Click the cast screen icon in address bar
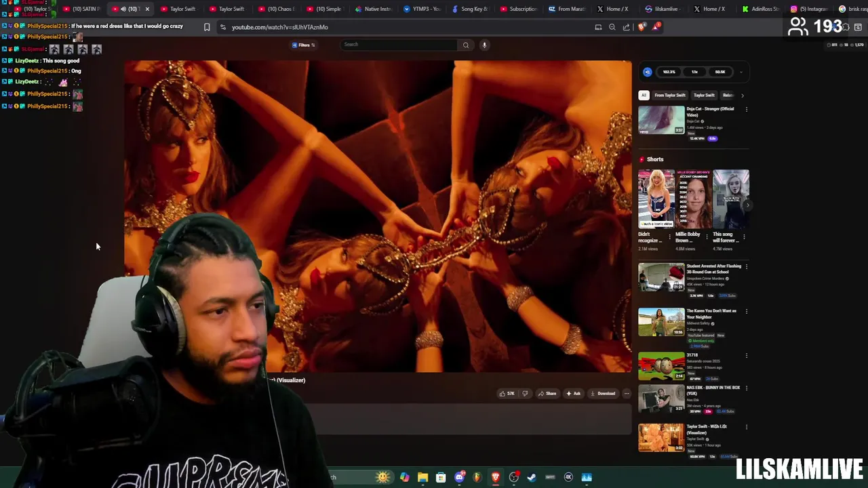This screenshot has height=488, width=868. pyautogui.click(x=598, y=27)
